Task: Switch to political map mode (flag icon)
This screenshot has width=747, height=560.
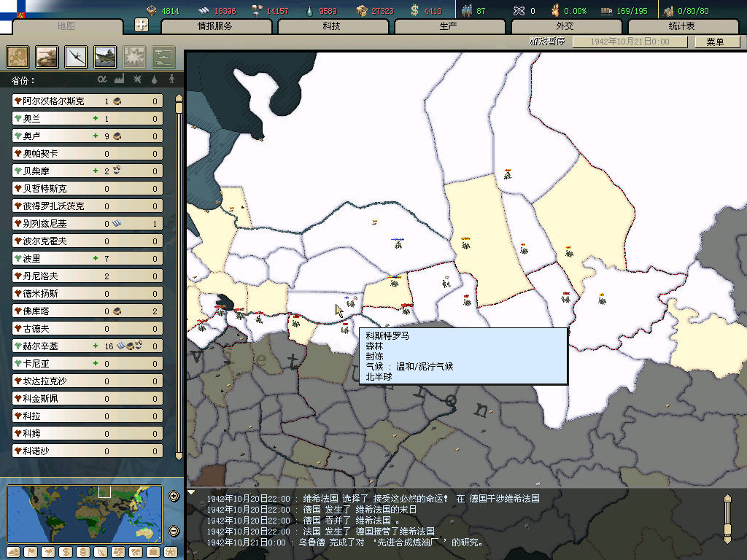Action: (31, 552)
